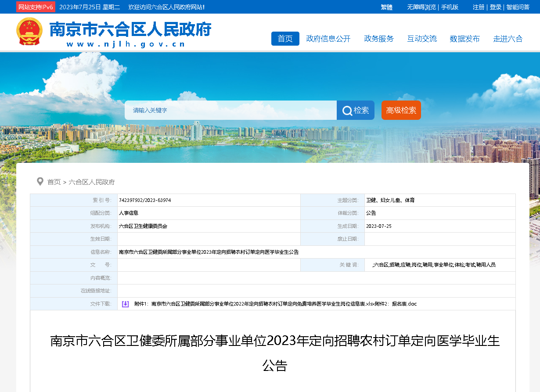Viewport: 540px width, 392px height.
Task: Select 数据发布 in navigation bar
Action: tap(464, 39)
